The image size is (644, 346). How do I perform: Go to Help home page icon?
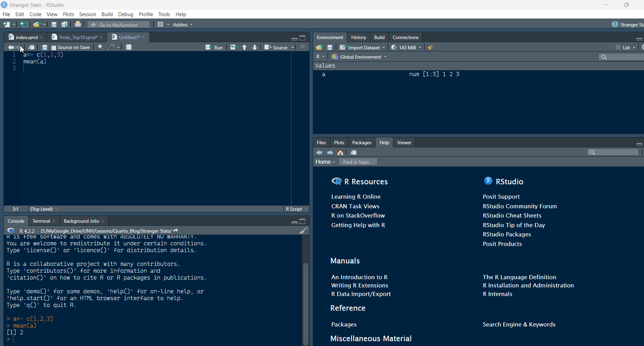coord(340,152)
